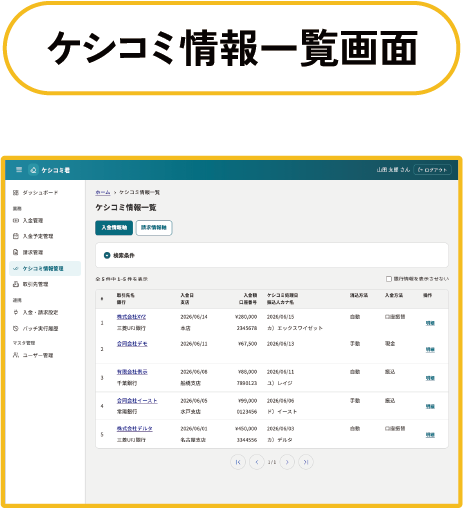Open the customer link in row 3
The width and height of the screenshot is (463, 508).
click(132, 372)
